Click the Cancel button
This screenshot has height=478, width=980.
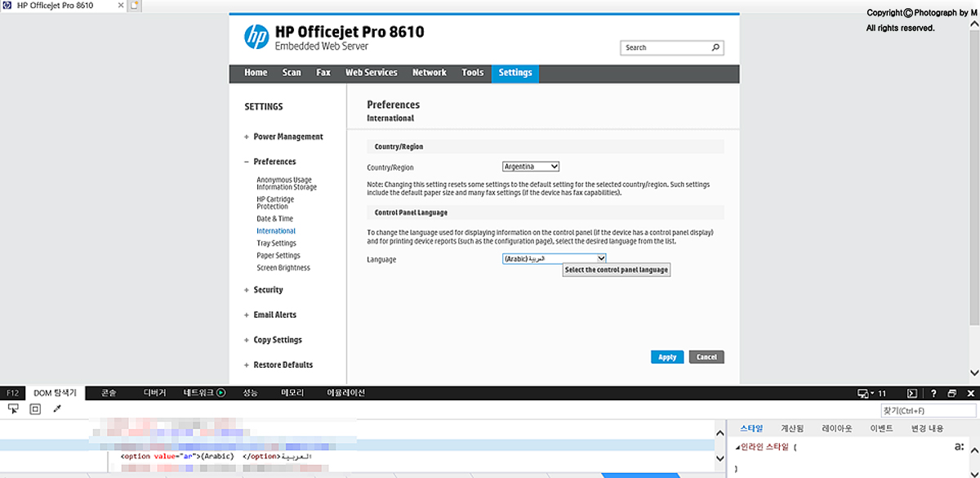pos(706,357)
